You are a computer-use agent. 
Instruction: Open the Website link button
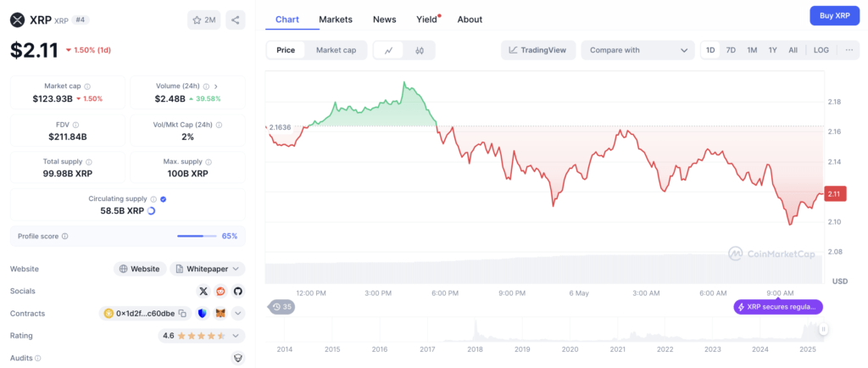(141, 269)
